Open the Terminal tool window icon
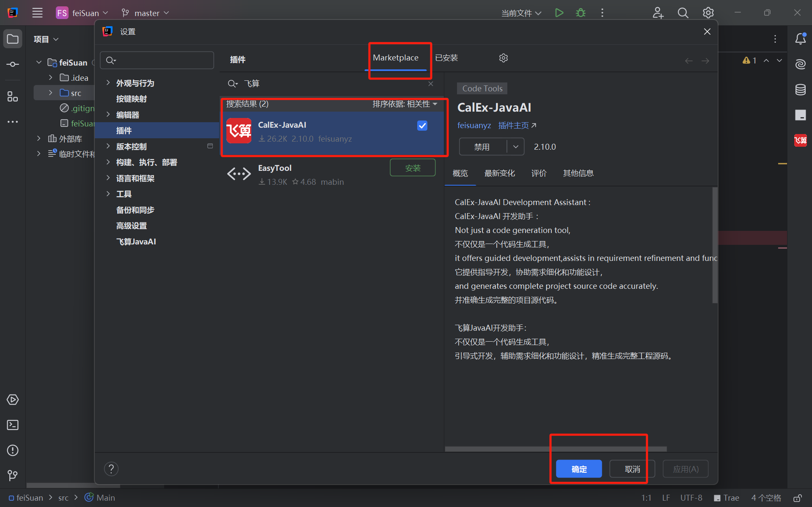Image resolution: width=812 pixels, height=507 pixels. (x=13, y=425)
